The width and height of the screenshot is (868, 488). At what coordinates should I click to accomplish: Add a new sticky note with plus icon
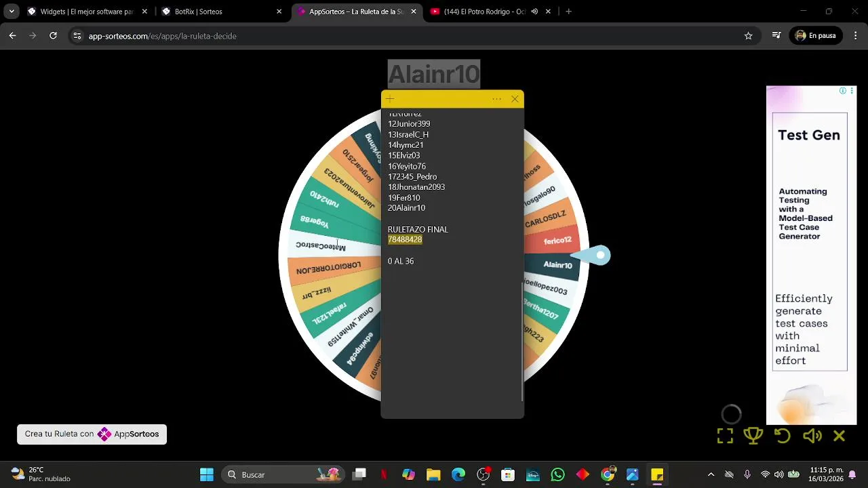(390, 99)
